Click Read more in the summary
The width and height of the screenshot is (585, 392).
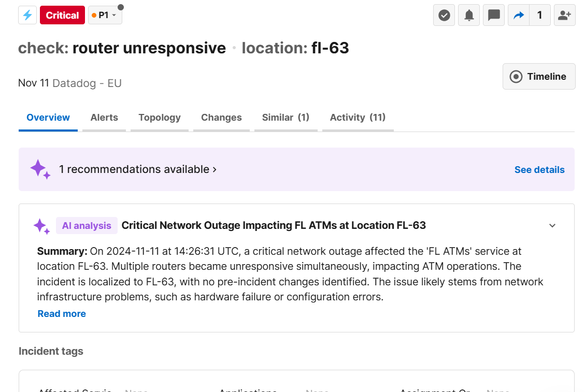coord(62,313)
